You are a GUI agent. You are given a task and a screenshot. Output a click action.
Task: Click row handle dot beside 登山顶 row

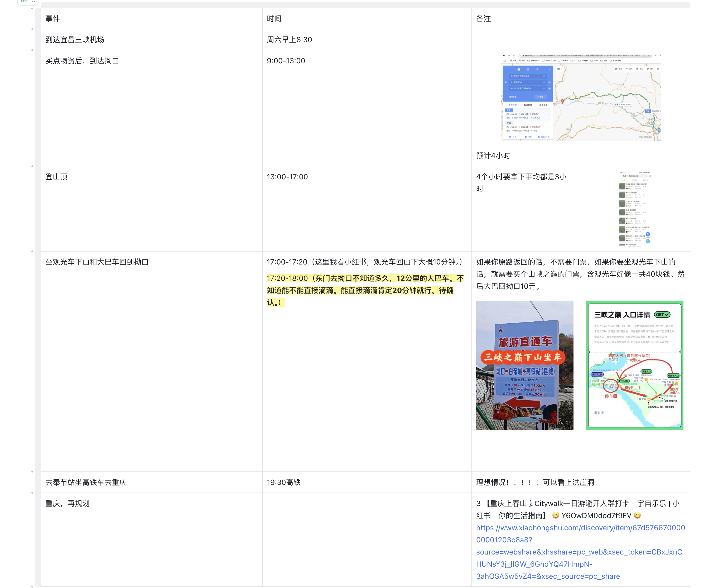click(x=32, y=166)
